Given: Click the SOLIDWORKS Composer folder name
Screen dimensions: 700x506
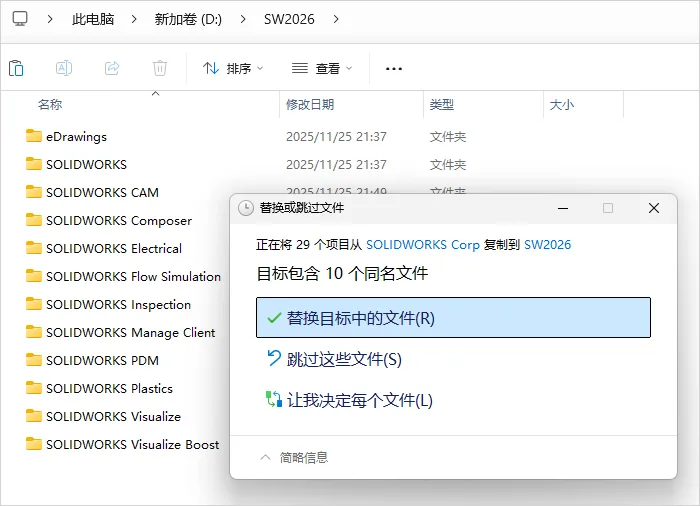Looking at the screenshot, I should coord(119,221).
